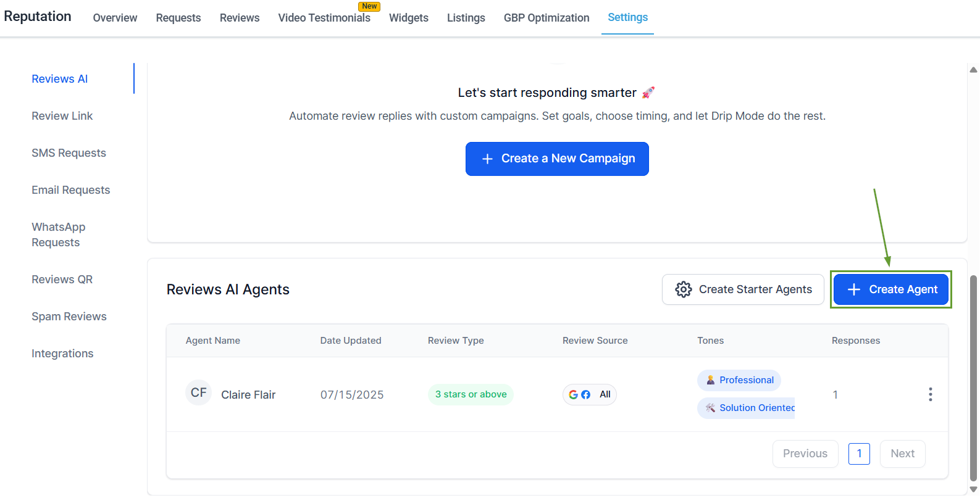Click the Reviews AI Agents heading
This screenshot has height=498, width=980.
228,289
